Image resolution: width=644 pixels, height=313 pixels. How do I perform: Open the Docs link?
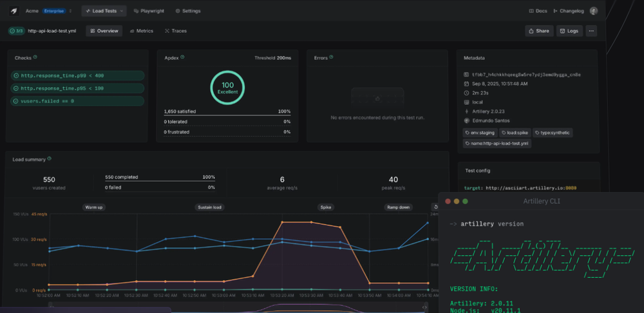click(x=538, y=11)
